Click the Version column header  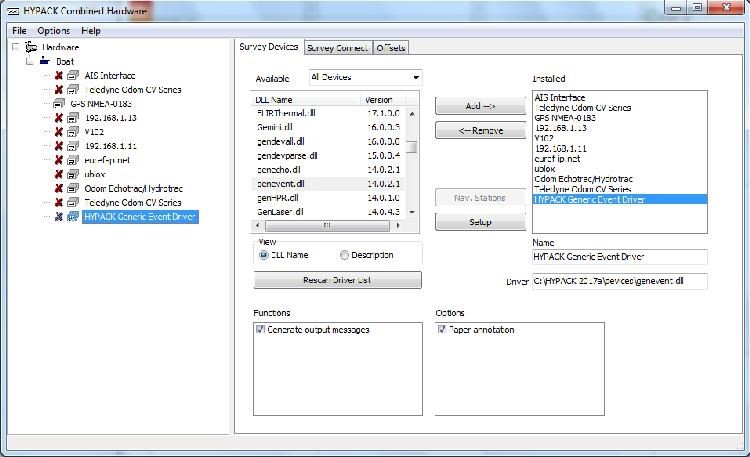point(383,100)
